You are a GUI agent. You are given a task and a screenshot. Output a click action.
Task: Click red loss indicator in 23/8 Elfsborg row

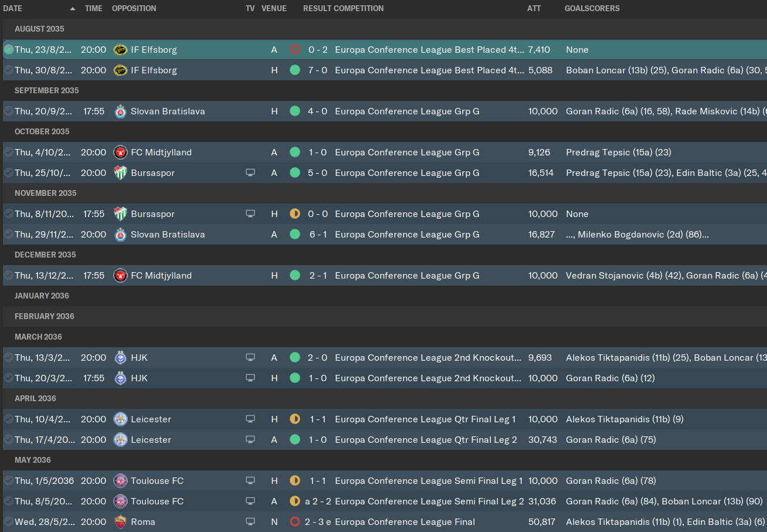click(295, 50)
